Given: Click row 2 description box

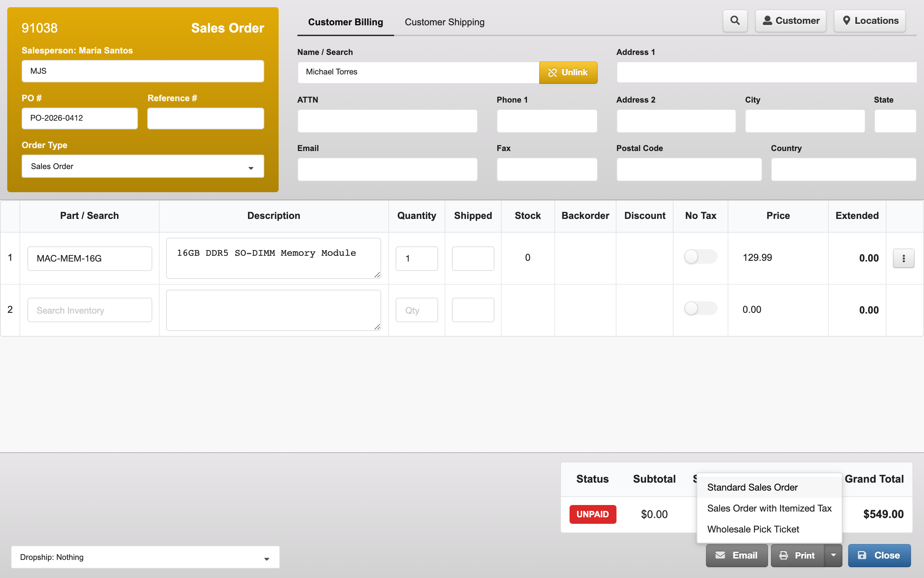Looking at the screenshot, I should (273, 310).
